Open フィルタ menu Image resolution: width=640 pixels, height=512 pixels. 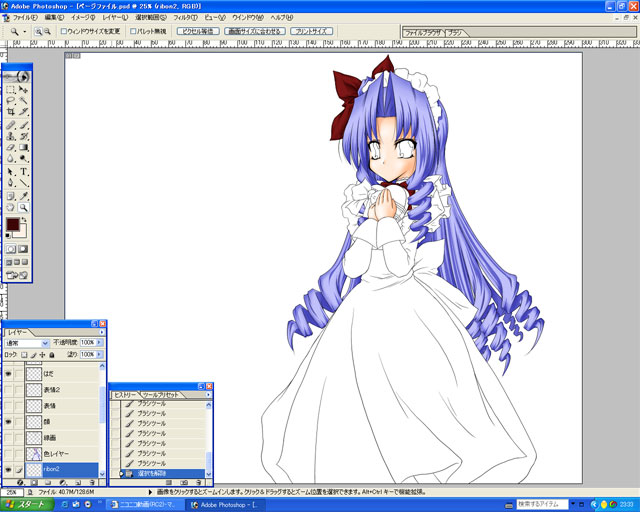click(185, 18)
